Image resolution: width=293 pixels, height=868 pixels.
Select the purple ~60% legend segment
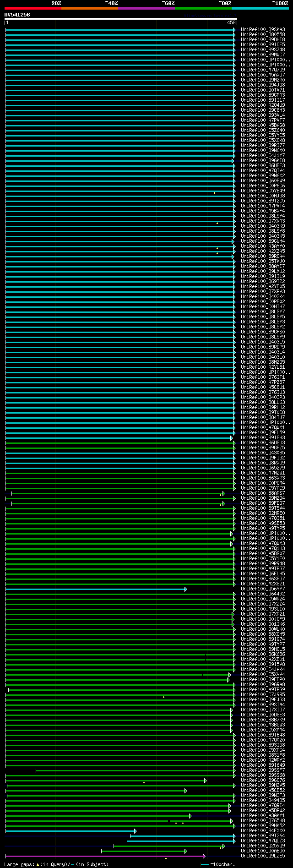click(x=146, y=8)
